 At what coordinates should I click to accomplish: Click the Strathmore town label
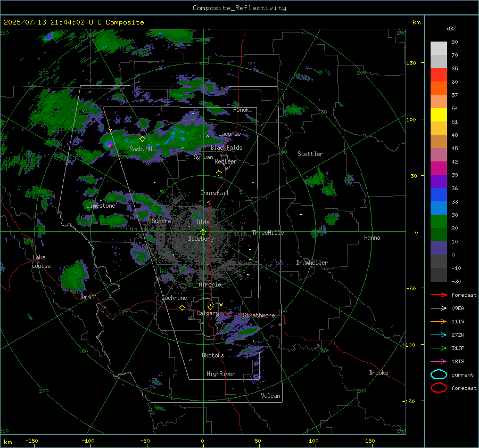[x=259, y=315]
